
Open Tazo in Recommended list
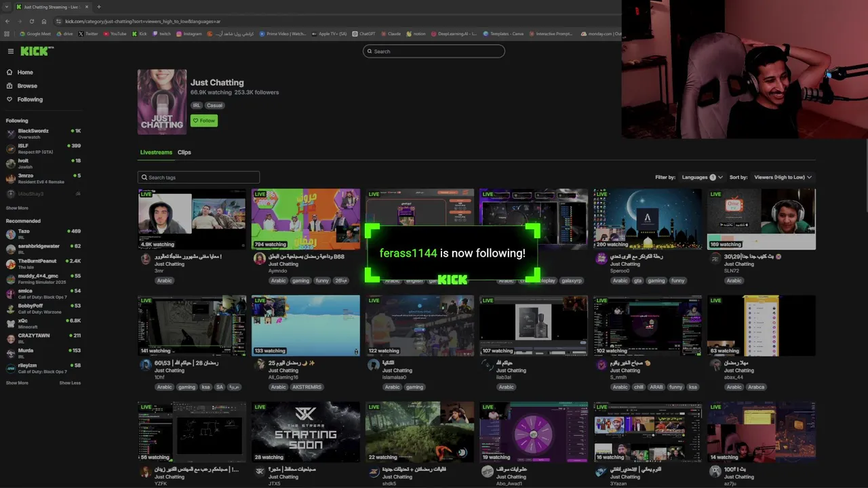(43, 234)
